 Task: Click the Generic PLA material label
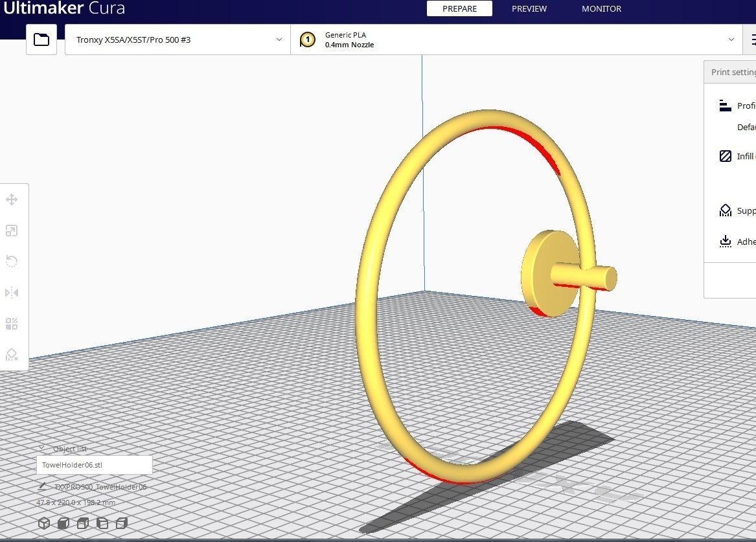click(x=345, y=35)
